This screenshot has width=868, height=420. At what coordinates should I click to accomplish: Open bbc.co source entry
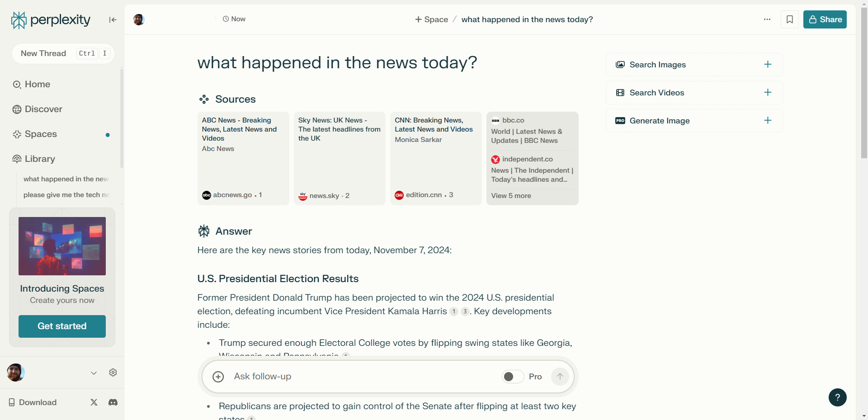532,130
